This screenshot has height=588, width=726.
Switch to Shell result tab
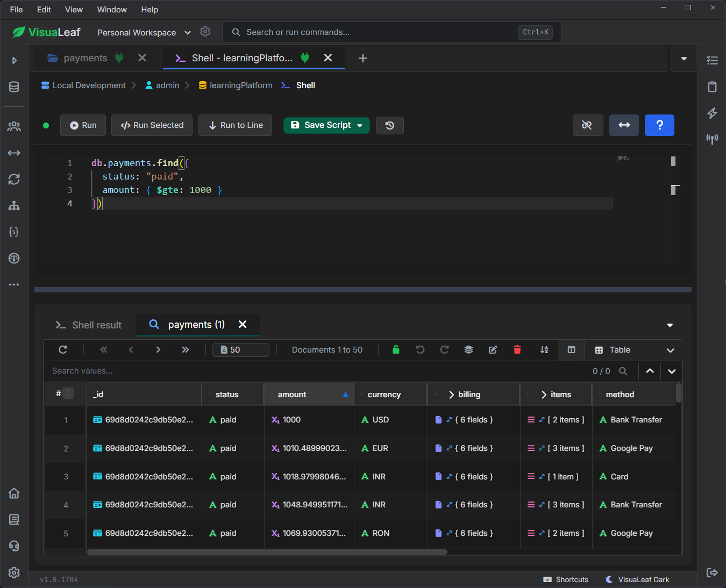[89, 325]
